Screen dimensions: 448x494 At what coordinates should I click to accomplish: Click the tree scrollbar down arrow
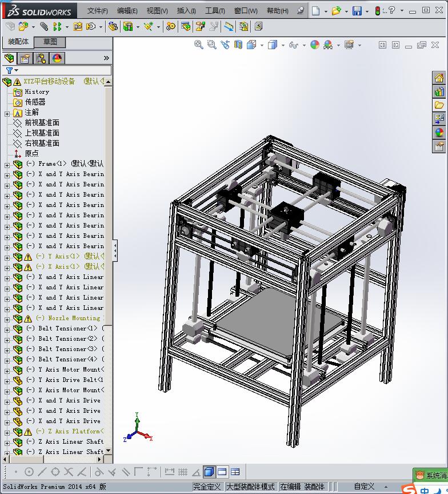109,451
